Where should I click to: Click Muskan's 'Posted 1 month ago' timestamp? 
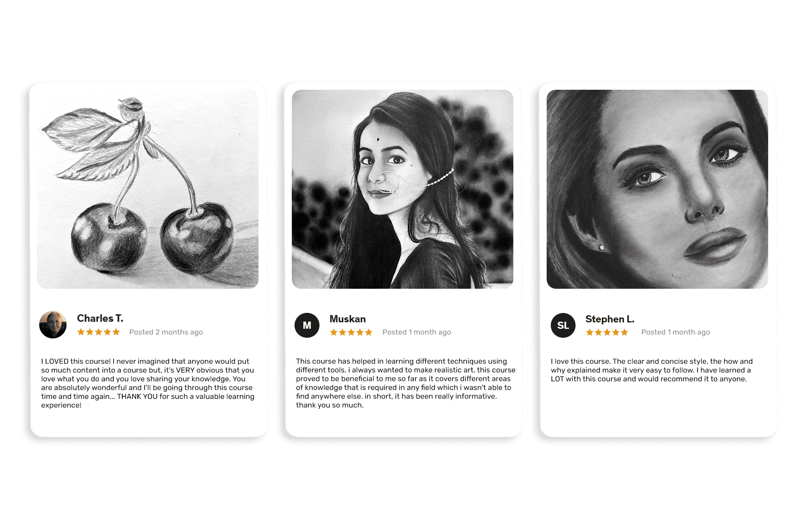coord(417,332)
